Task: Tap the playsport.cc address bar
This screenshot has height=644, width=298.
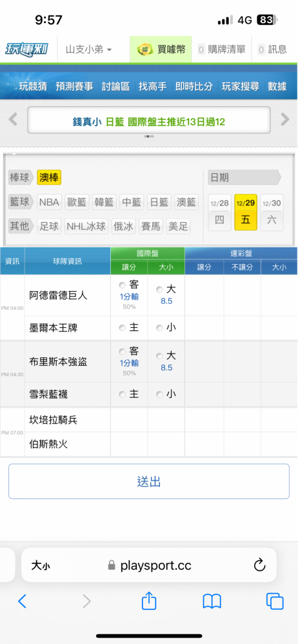Action: pos(149,565)
